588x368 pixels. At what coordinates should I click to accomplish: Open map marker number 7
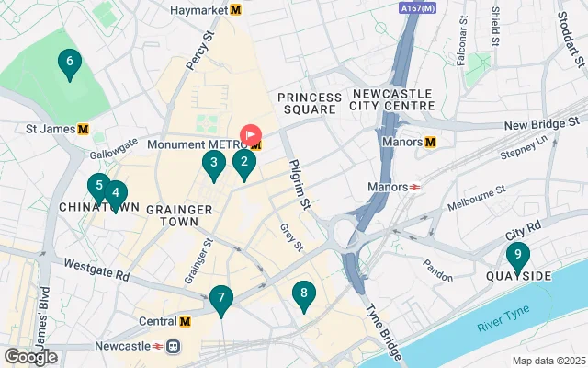click(221, 301)
